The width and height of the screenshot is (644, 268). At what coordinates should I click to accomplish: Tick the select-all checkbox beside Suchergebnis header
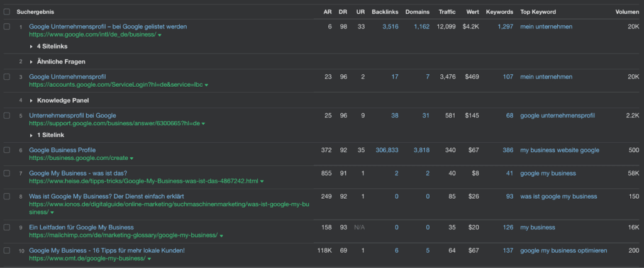[6, 12]
